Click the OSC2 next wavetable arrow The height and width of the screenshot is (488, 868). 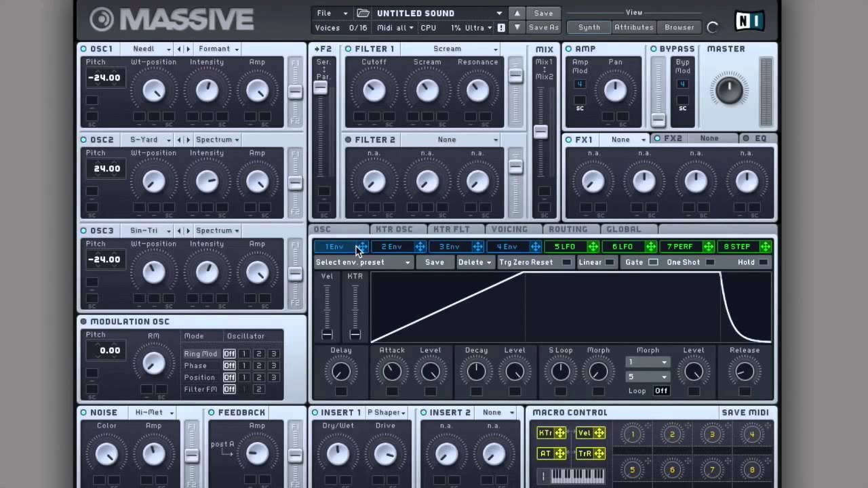coord(187,140)
